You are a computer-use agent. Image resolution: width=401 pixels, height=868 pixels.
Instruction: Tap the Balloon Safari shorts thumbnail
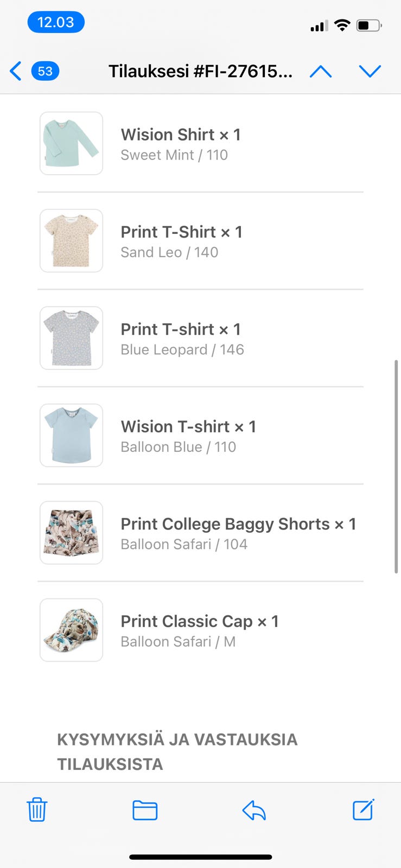71,533
